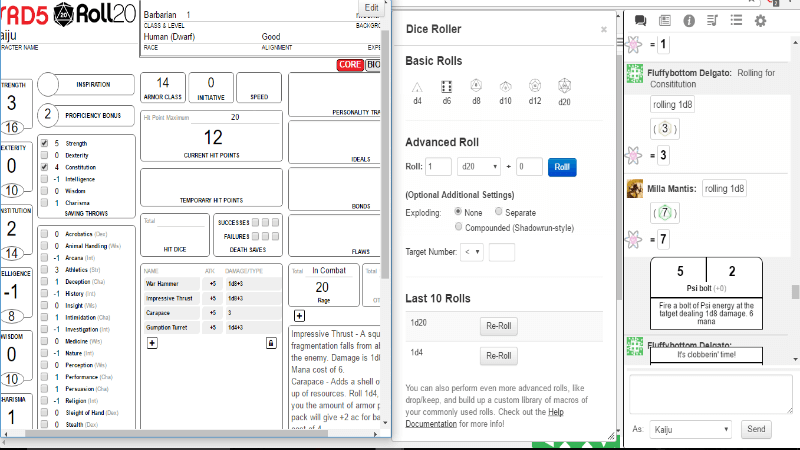The width and height of the screenshot is (800, 450).
Task: Roll the Impressive Thrust attack
Action: [x=170, y=298]
